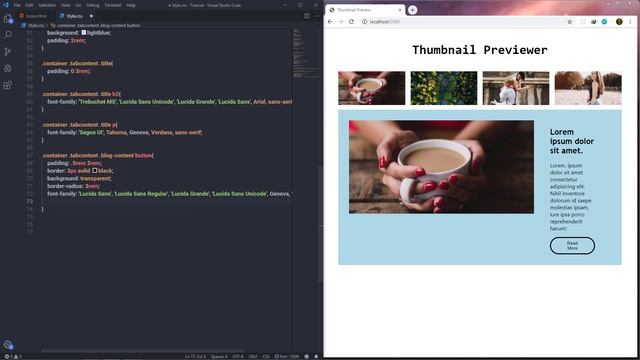Viewport: 640px width, 360px height.
Task: Select the woman in field thumbnail
Action: tap(588, 88)
